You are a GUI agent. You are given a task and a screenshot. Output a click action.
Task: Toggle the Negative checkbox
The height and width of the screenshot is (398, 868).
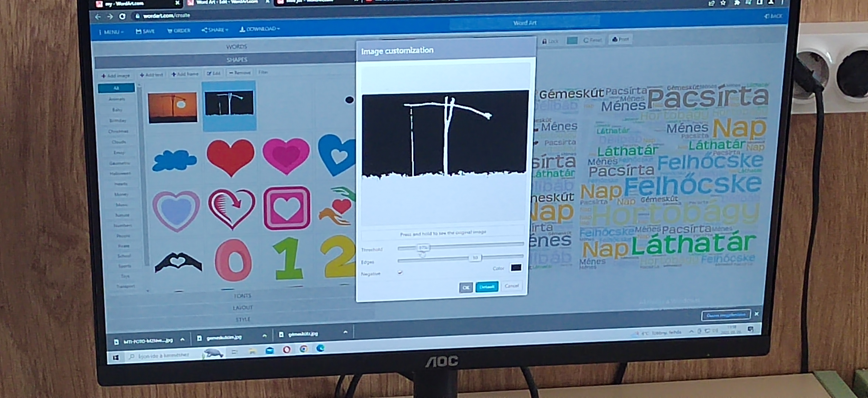[x=400, y=272]
